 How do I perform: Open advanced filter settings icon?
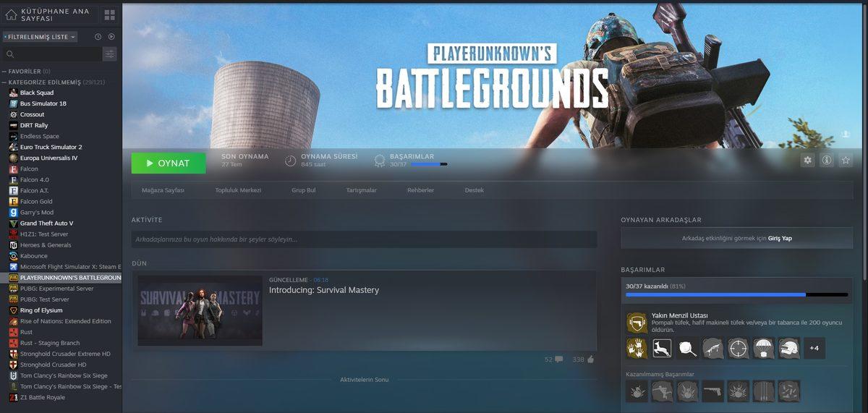tap(109, 54)
